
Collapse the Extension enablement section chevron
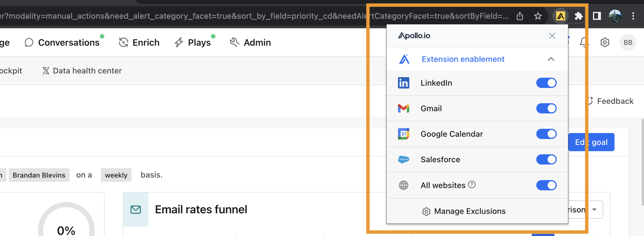(x=551, y=59)
